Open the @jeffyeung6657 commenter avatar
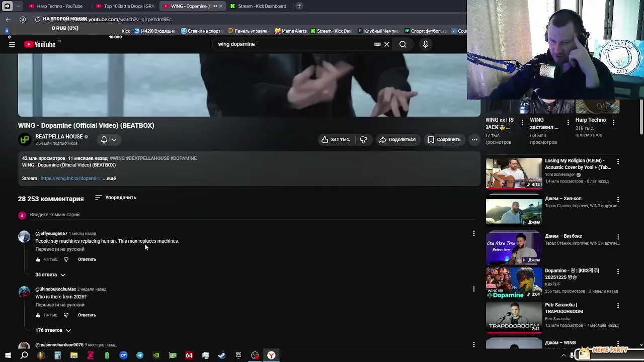Viewport: 644px width, 362px height. (24, 237)
